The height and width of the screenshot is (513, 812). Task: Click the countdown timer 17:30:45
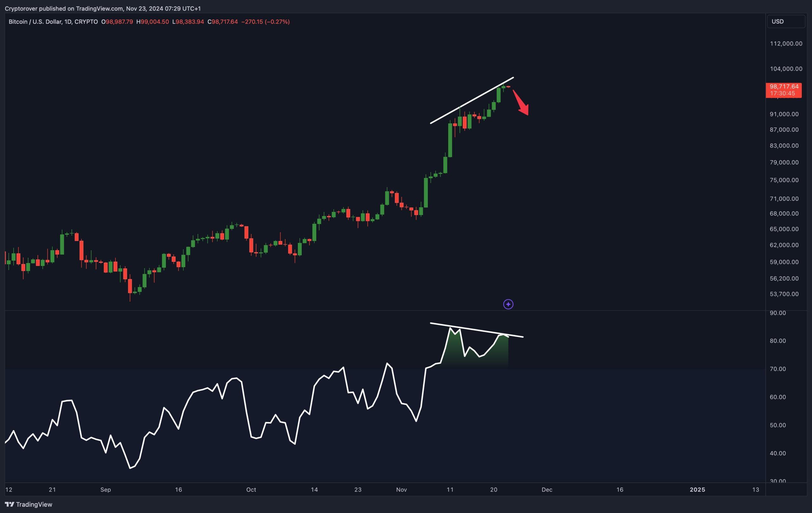[782, 93]
